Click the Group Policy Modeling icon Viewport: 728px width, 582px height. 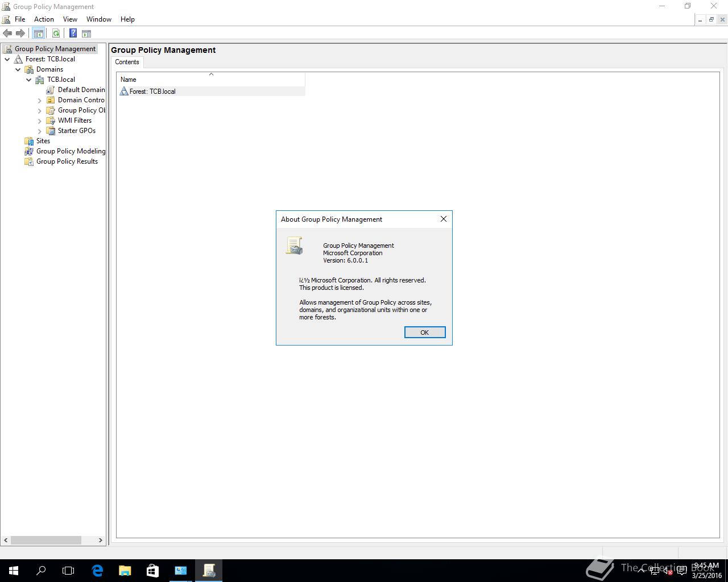click(29, 151)
